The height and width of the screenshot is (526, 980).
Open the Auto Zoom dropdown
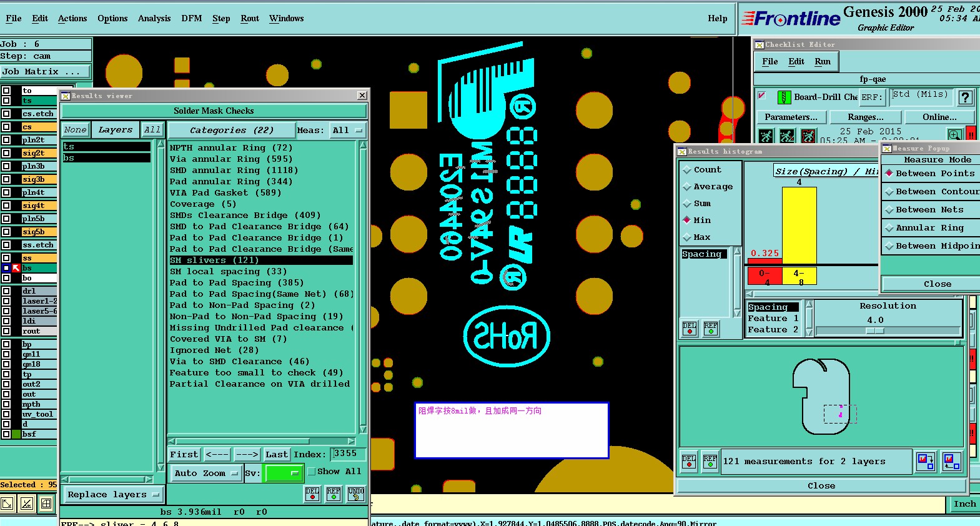[x=206, y=474]
